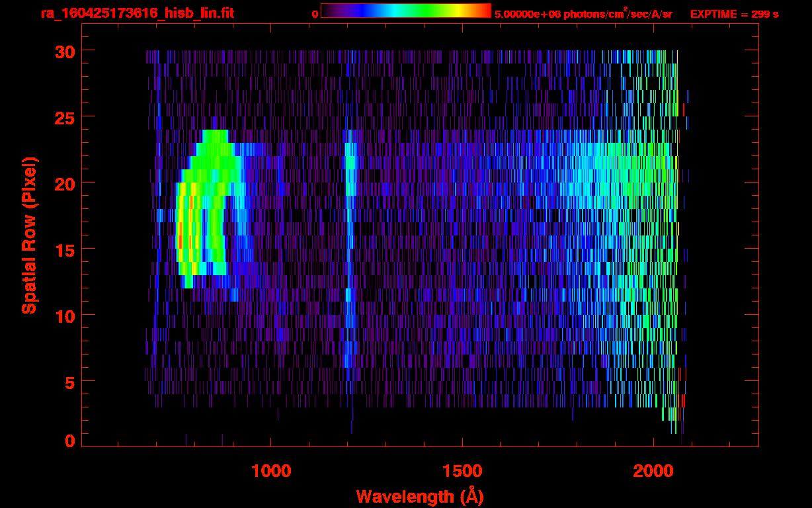Click the EXPTIME = 299 s label
The height and width of the screenshot is (508, 812).
click(x=734, y=14)
